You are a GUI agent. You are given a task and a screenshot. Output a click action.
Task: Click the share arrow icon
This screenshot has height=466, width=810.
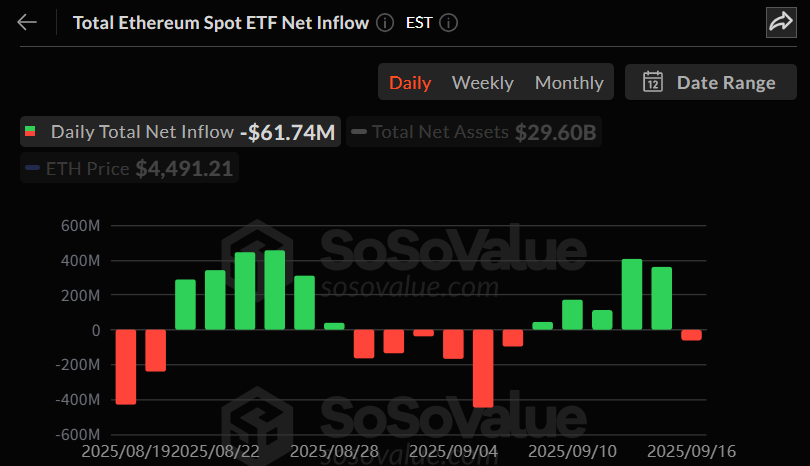[781, 23]
